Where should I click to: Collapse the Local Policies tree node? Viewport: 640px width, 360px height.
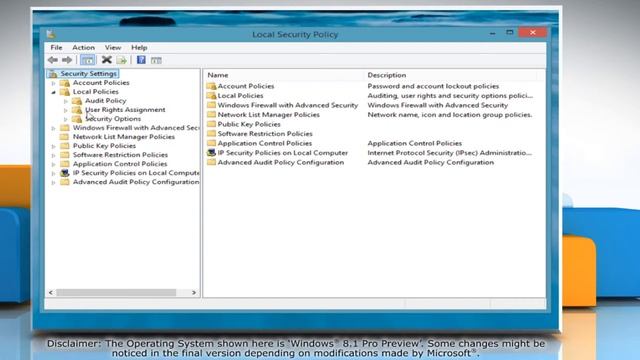[53, 92]
